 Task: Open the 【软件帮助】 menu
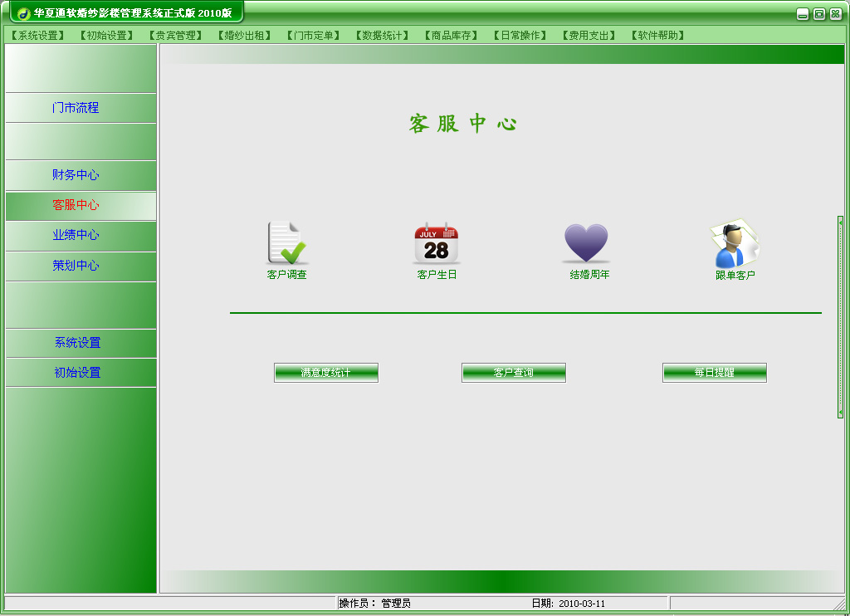click(657, 35)
